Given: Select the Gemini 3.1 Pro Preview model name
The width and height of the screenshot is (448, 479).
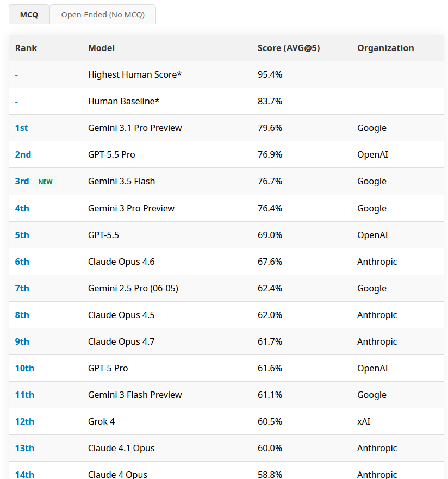Looking at the screenshot, I should [x=135, y=128].
